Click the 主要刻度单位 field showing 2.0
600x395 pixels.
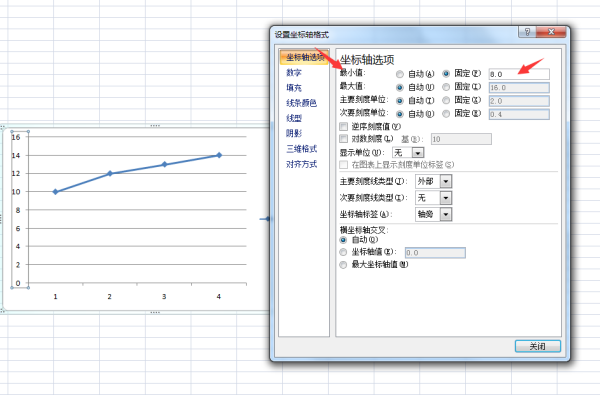click(519, 101)
